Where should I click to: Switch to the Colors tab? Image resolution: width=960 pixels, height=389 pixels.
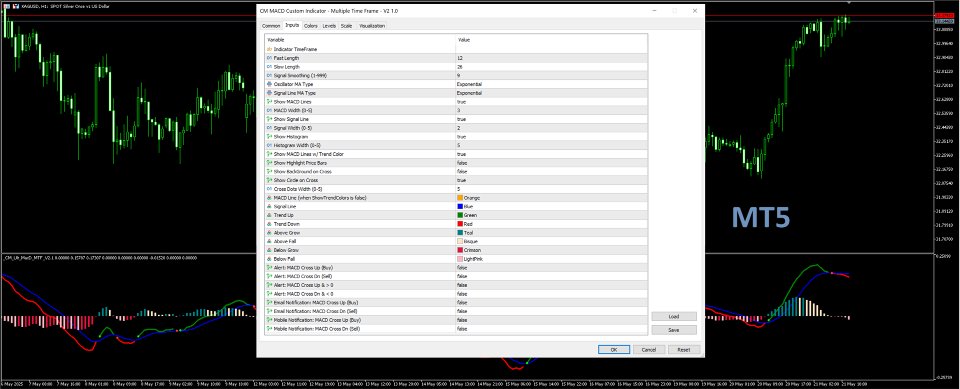click(x=310, y=26)
